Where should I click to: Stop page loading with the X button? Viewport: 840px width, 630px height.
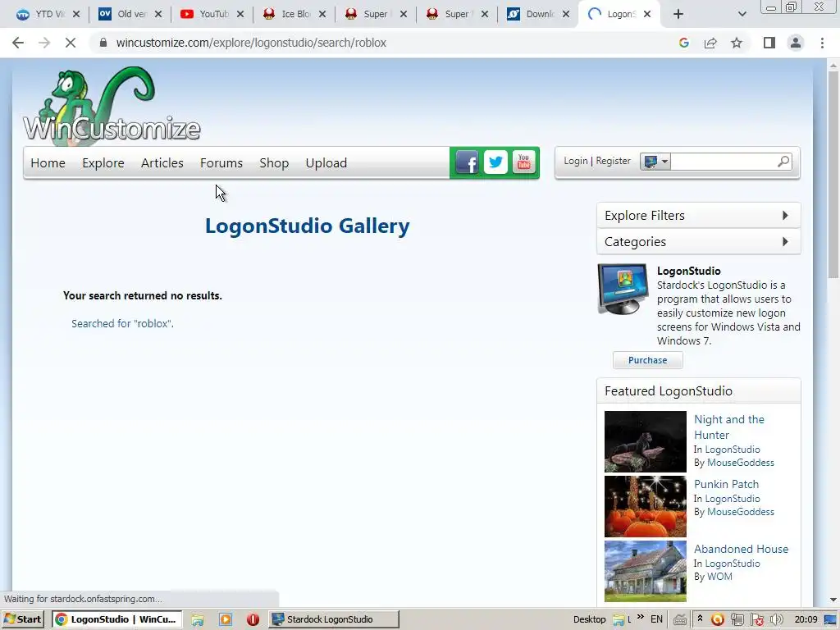point(71,43)
